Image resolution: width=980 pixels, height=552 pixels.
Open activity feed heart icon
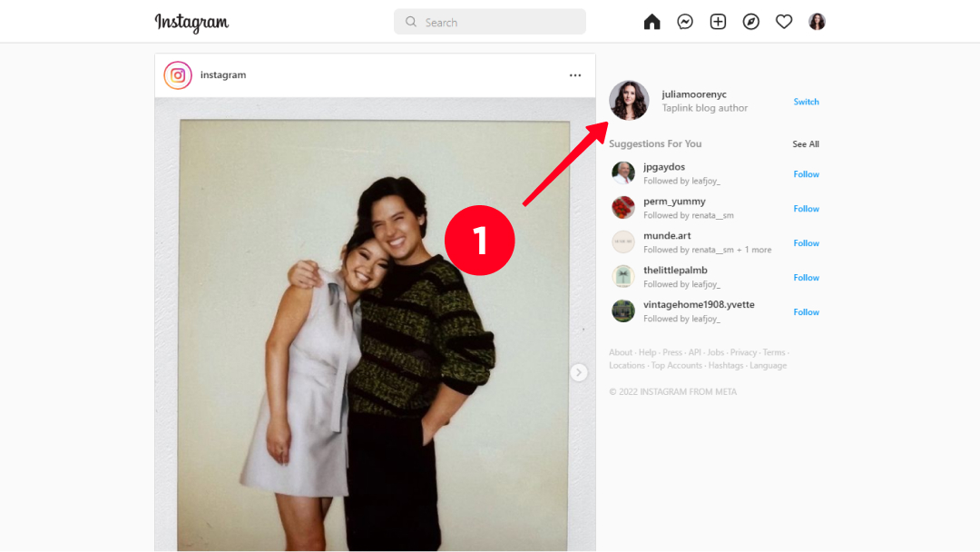pos(784,22)
